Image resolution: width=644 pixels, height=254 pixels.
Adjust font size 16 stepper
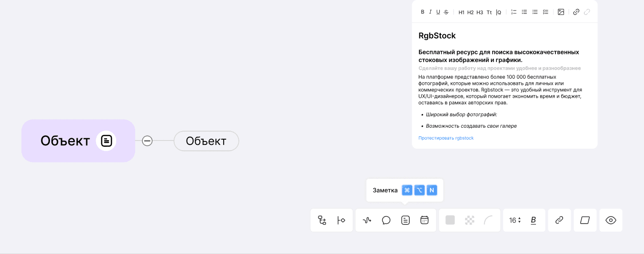coord(515,220)
